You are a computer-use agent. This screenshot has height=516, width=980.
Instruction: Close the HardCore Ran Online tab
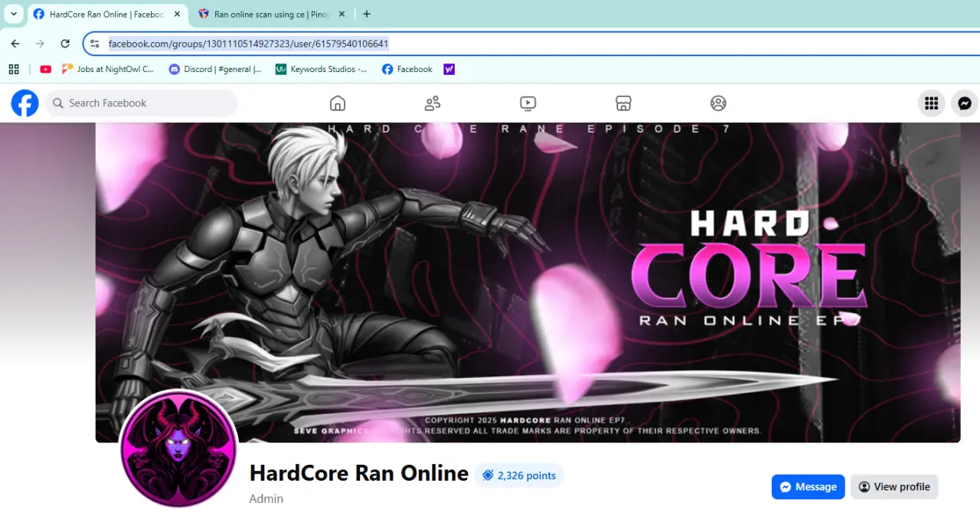pyautogui.click(x=177, y=14)
